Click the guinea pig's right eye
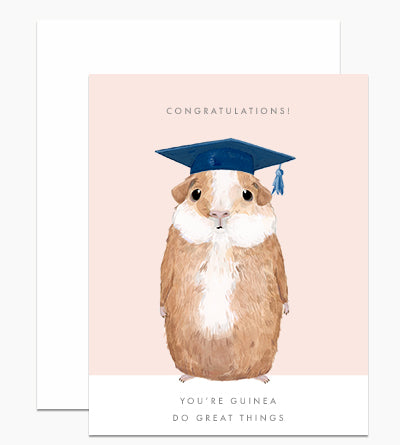The image size is (400, 445). (247, 195)
